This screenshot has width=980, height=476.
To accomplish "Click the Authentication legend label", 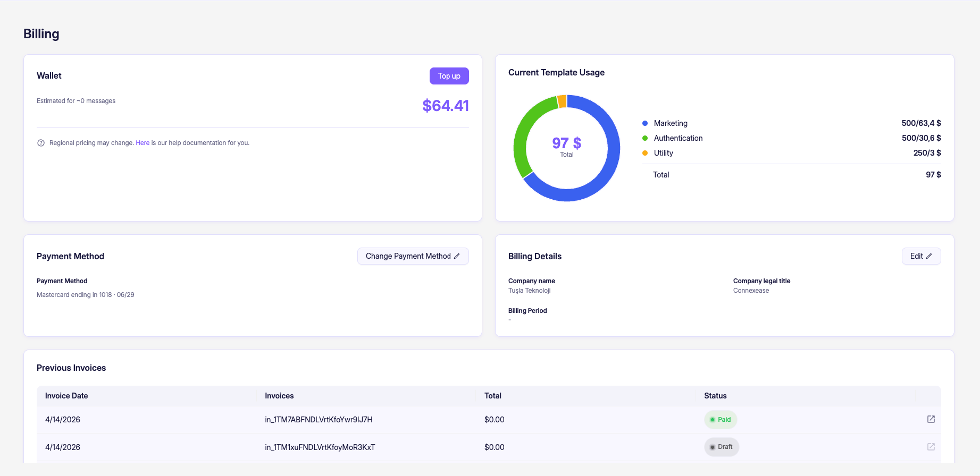I will pos(678,138).
